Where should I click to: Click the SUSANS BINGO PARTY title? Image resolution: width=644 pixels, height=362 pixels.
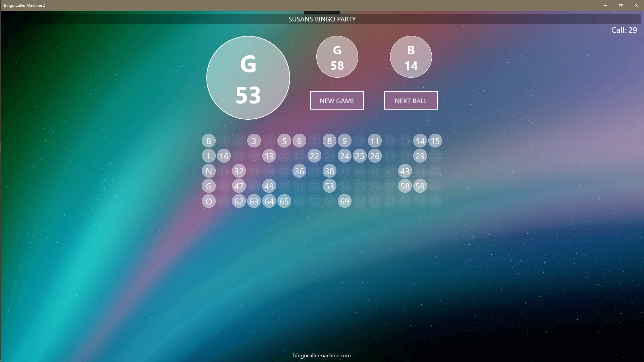point(322,19)
